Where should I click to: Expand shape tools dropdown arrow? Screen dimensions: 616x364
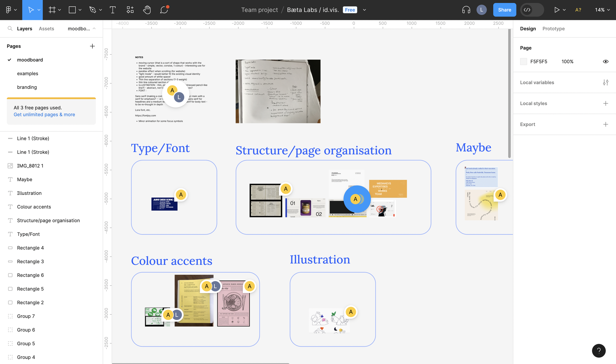click(x=80, y=10)
